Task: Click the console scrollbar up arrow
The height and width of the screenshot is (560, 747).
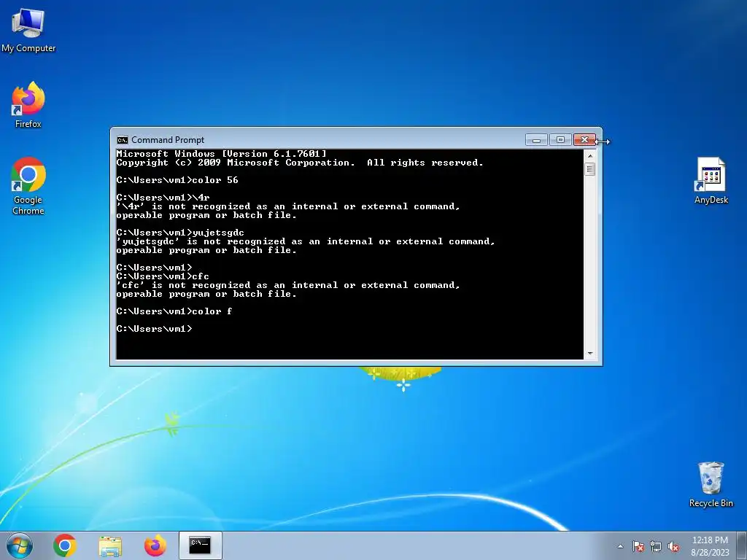Action: (589, 156)
